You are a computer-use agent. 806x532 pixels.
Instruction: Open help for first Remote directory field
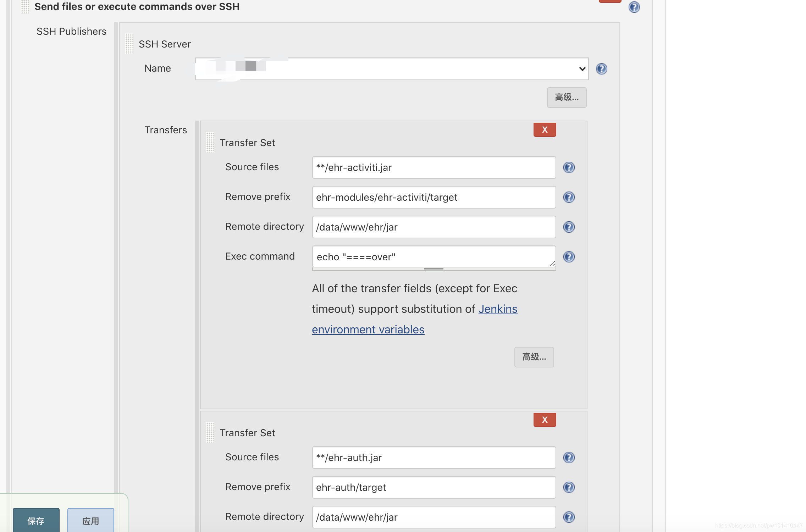pyautogui.click(x=569, y=227)
